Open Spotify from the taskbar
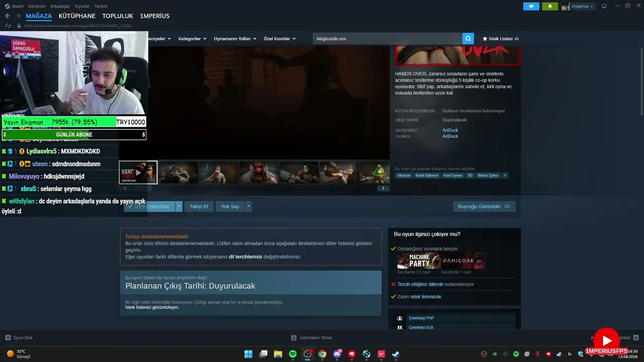 (x=293, y=354)
